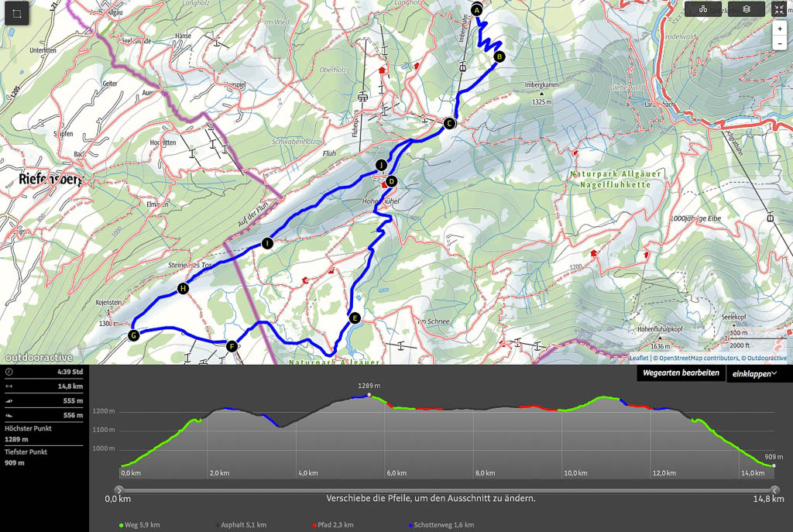Viewport: 793px width, 532px height.
Task: Zoom in the map with plus
Action: [x=779, y=28]
